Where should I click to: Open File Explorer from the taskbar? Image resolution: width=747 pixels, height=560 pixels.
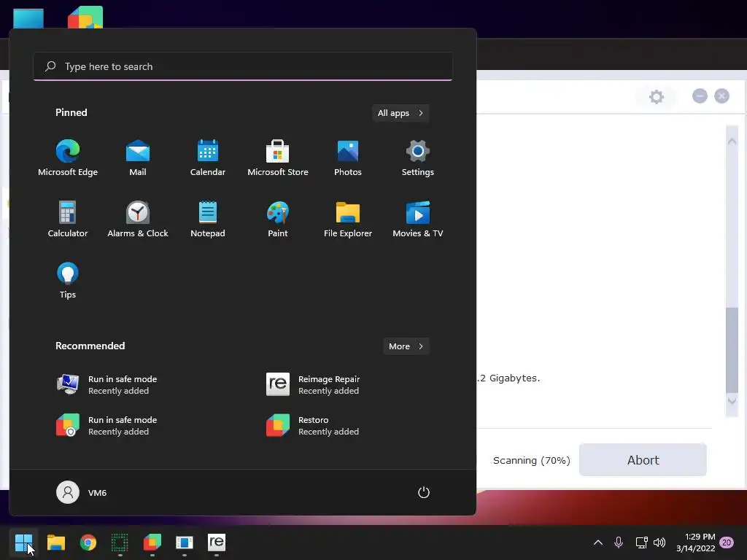pyautogui.click(x=55, y=542)
